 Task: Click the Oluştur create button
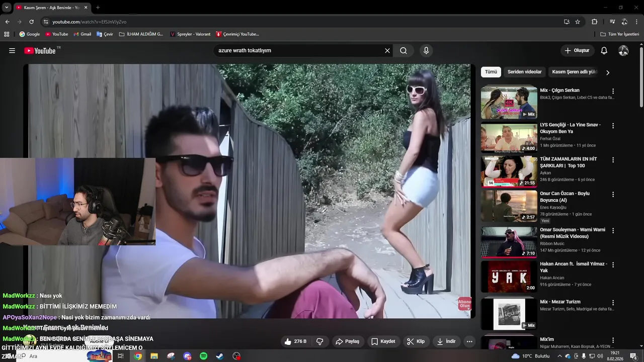tap(577, 51)
